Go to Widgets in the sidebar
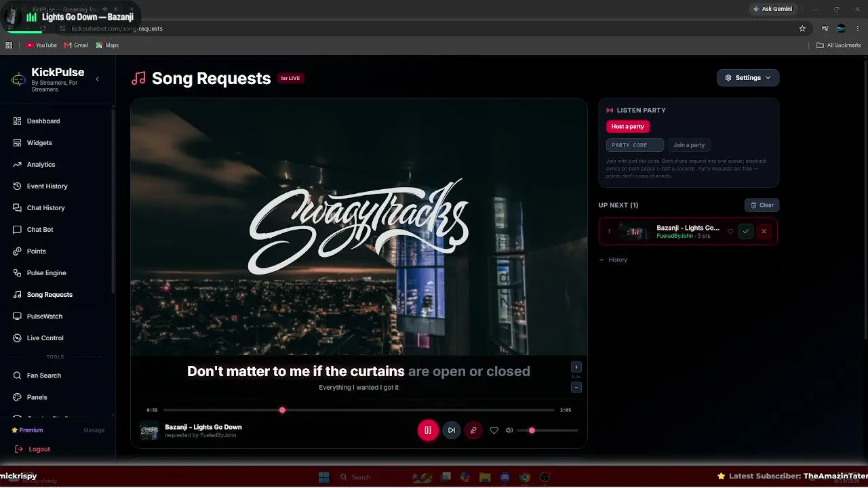 click(x=39, y=143)
